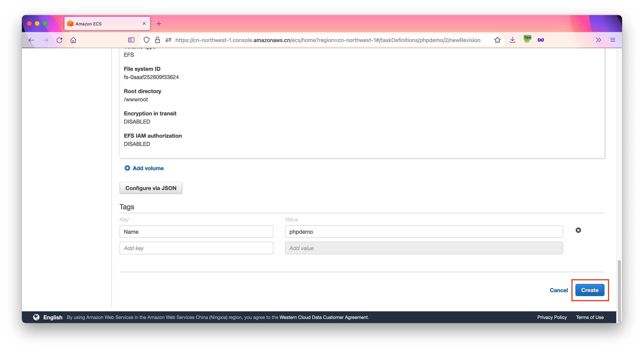644x352 pixels.
Task: Reload the current page
Action: [x=59, y=40]
